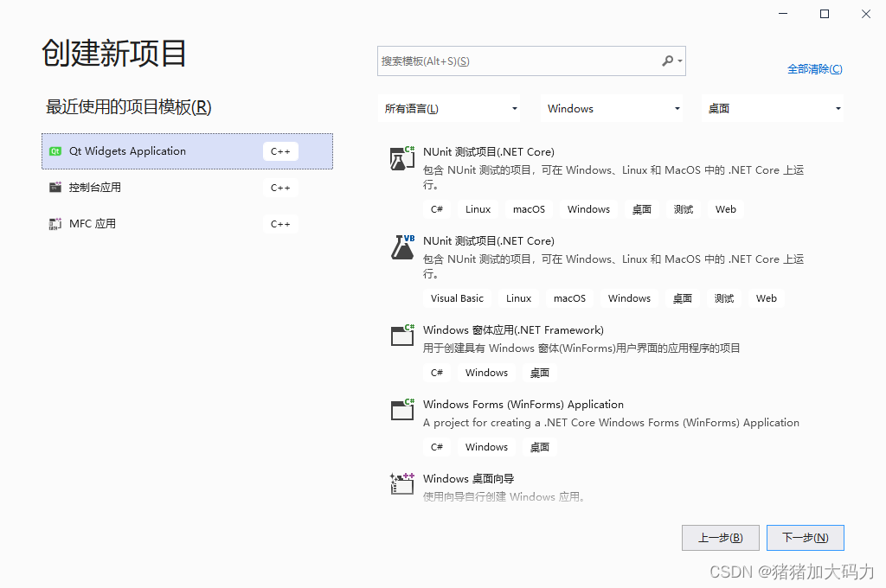Close the 创建新项目 dialog window
Viewport: 886px width, 588px height.
pos(865,14)
